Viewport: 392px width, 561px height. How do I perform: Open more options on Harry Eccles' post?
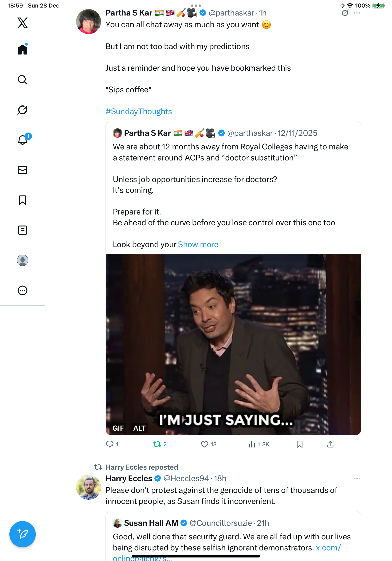click(x=357, y=478)
